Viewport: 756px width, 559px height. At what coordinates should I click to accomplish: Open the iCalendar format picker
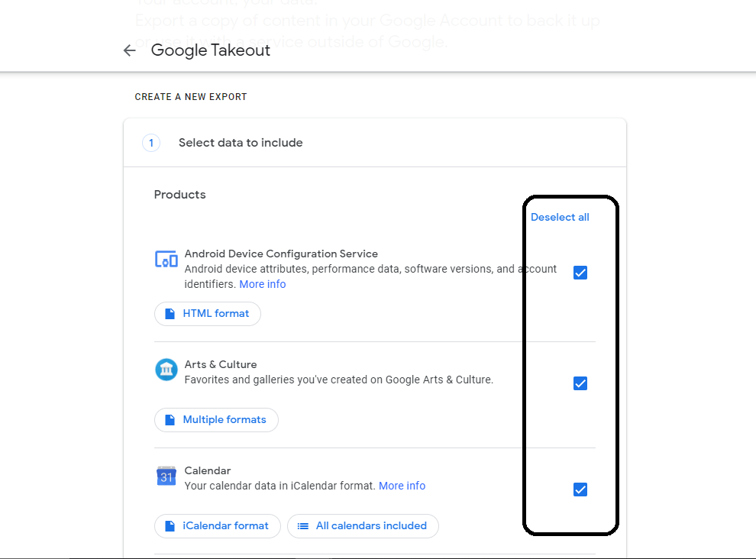[217, 525]
